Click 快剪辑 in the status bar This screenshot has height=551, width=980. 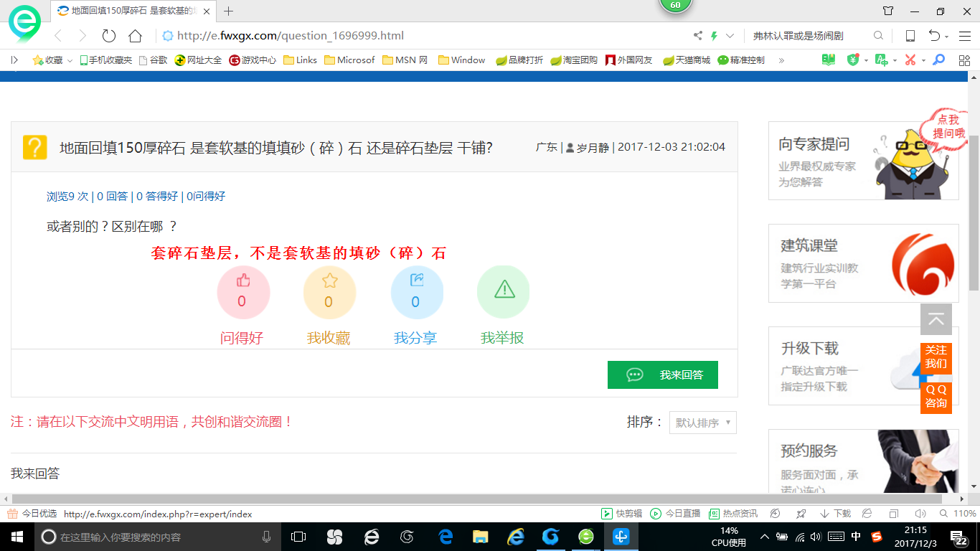(621, 514)
